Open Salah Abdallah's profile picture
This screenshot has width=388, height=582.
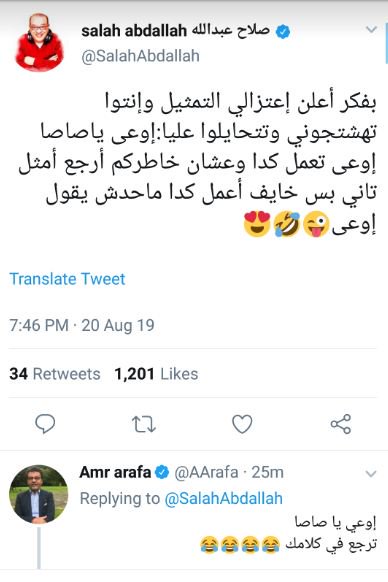(x=39, y=42)
